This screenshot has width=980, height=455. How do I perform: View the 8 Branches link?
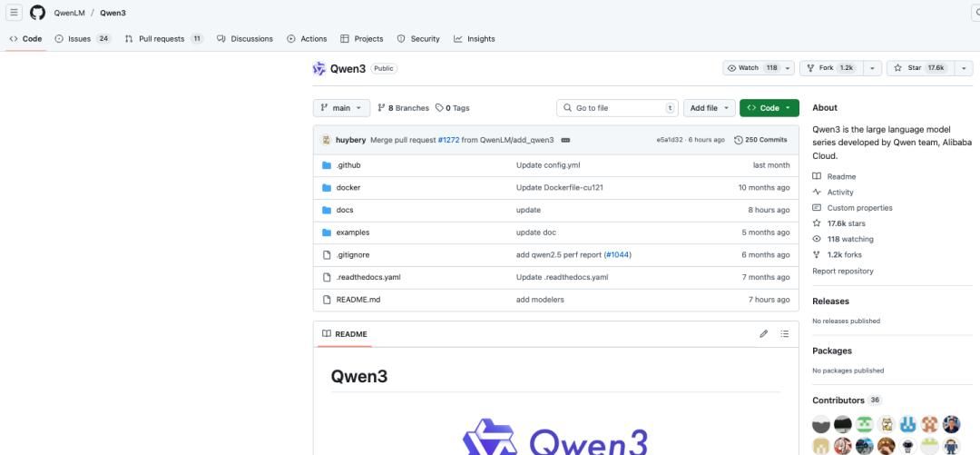click(403, 108)
